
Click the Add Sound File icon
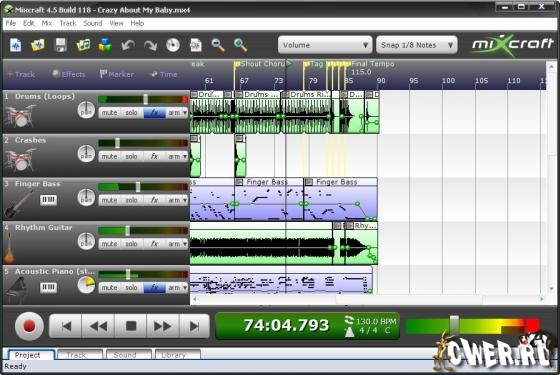[83, 45]
